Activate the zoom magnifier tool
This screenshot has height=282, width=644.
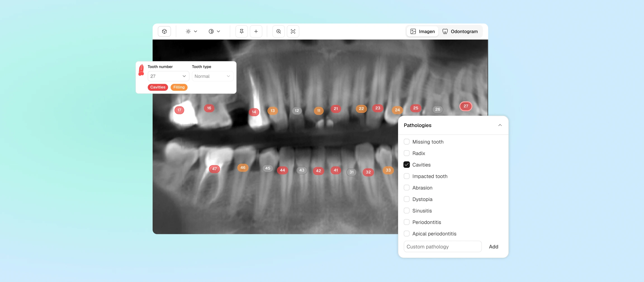278,31
